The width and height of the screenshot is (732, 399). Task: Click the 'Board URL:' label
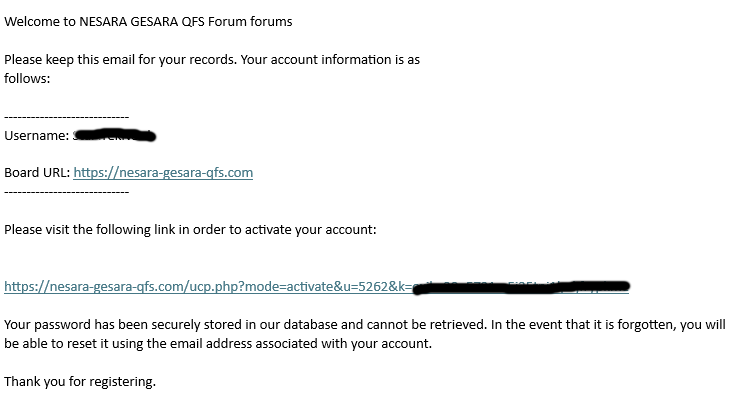[x=37, y=173]
